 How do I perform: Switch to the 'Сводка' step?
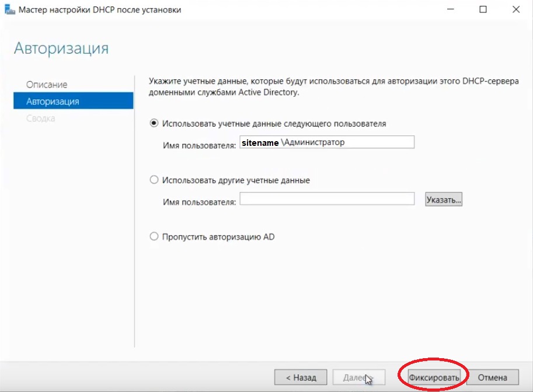coord(41,118)
